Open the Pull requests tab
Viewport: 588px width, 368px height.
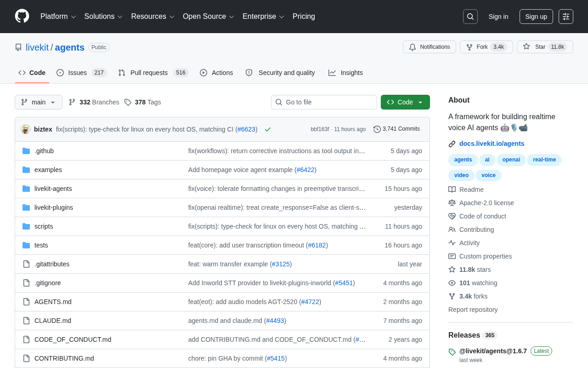click(153, 73)
